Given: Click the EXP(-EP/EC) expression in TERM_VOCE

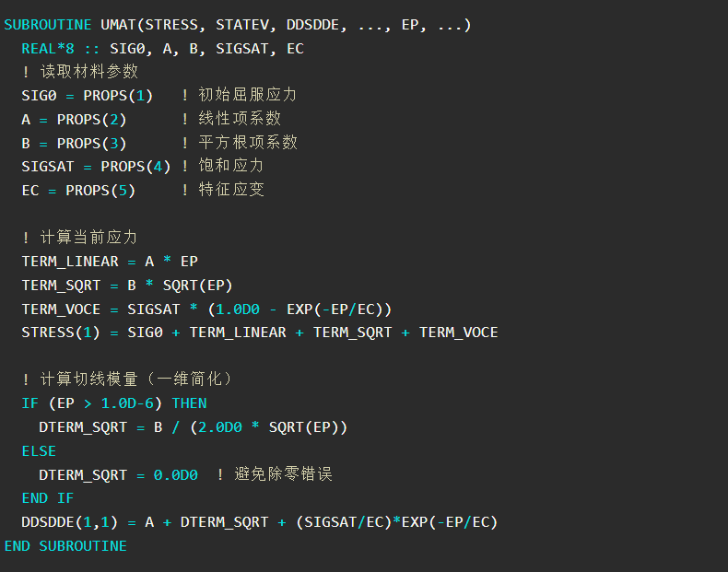Looking at the screenshot, I should tap(335, 309).
